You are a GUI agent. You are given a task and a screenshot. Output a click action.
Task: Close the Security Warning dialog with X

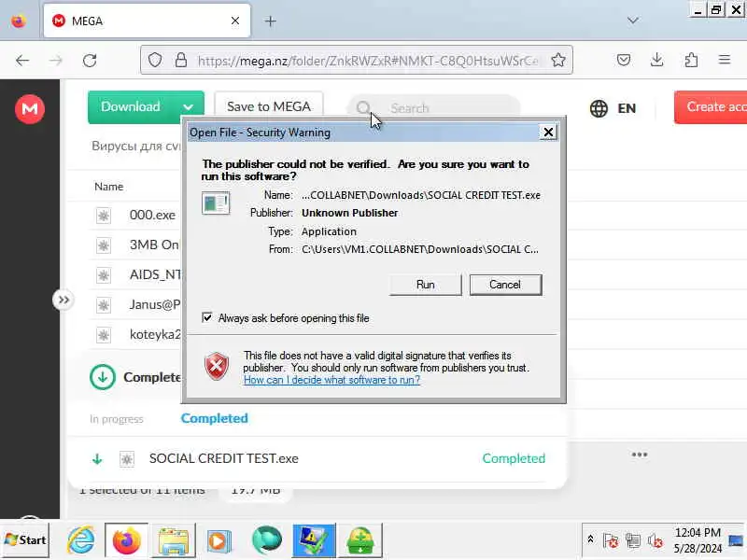point(548,132)
